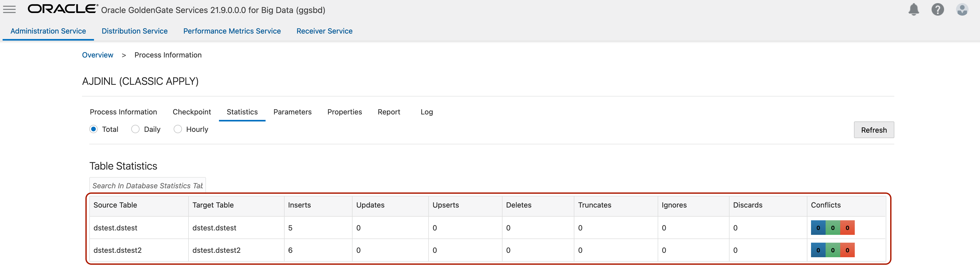Select the Hourly statistics radio button
The width and height of the screenshot is (980, 271).
[178, 129]
